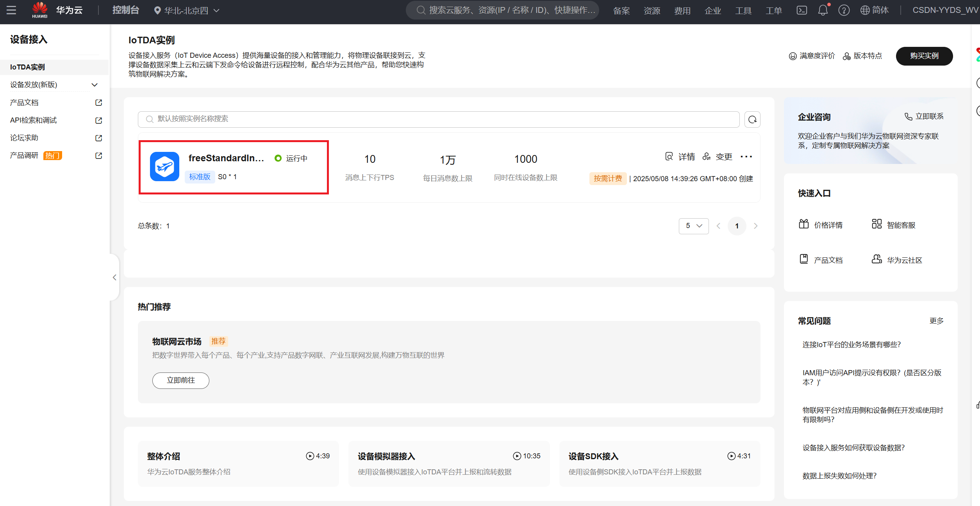
Task: Click the 购买实例 button
Action: [924, 56]
